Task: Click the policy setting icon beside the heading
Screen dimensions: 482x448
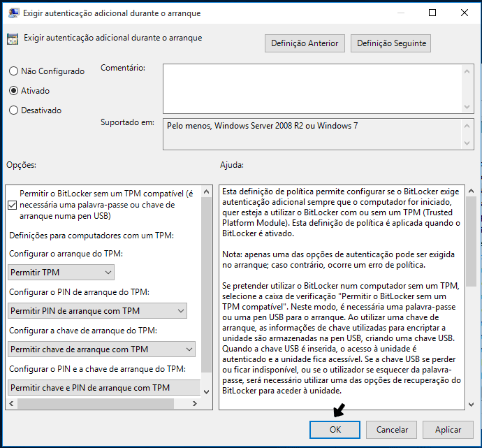Action: coord(13,39)
